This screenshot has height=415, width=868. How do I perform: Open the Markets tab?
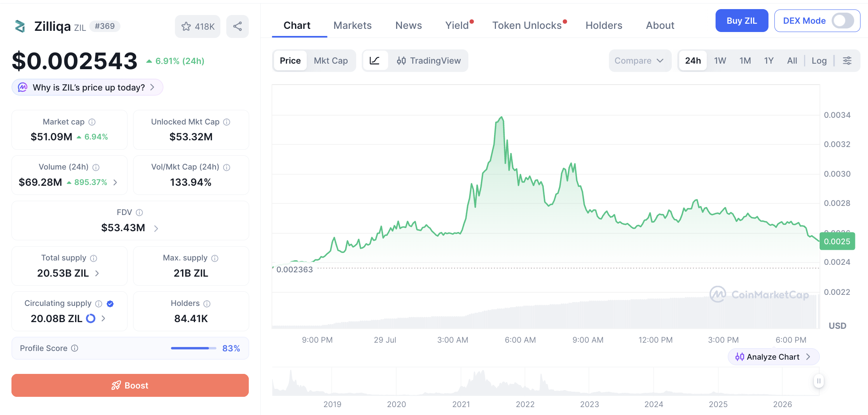coord(352,25)
